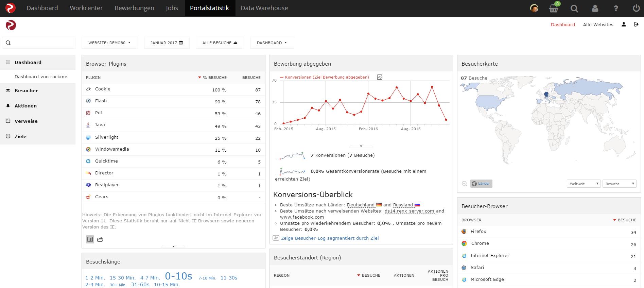The image size is (644, 288).
Task: Click the Internet Explorer browser icon
Action: (x=464, y=256)
